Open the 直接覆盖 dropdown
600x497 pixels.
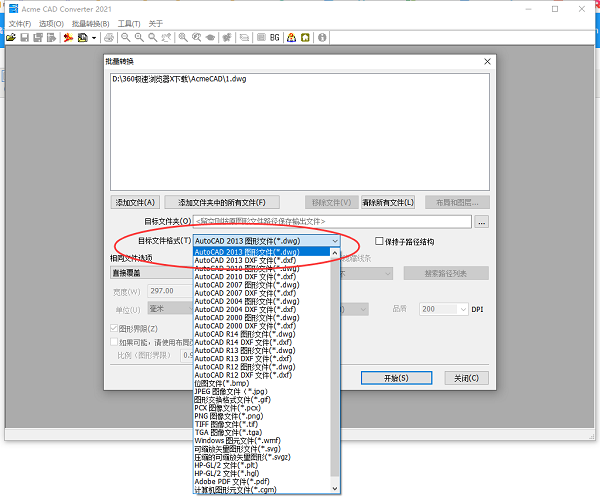pos(152,273)
